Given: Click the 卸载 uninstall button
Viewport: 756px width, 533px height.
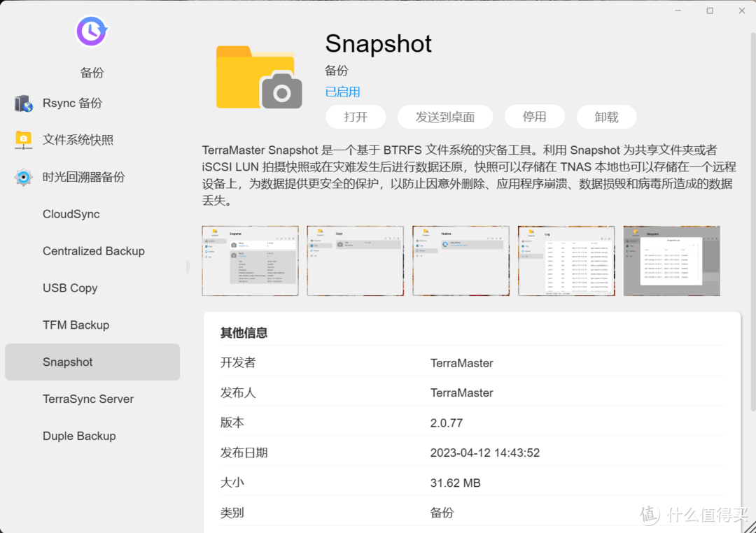Looking at the screenshot, I should tap(606, 117).
